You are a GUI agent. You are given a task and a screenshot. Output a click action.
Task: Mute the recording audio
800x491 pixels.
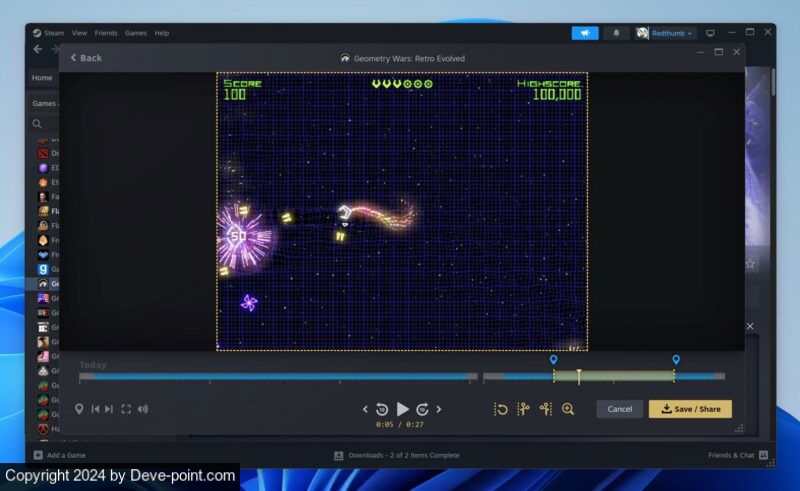click(x=143, y=409)
